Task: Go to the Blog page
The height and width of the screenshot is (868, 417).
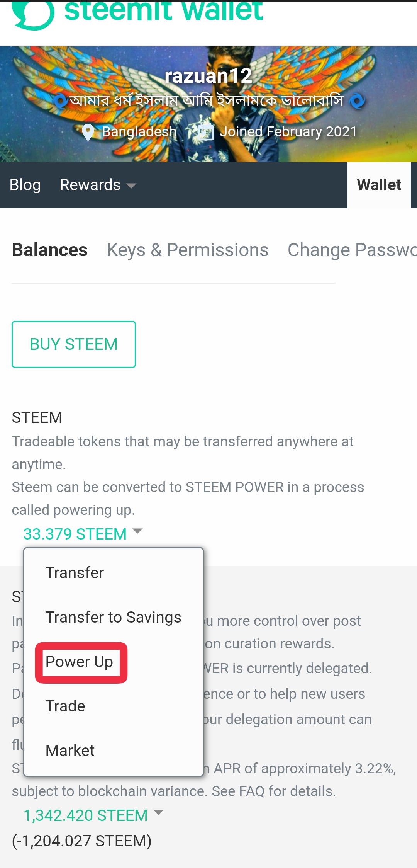Action: pos(25,185)
